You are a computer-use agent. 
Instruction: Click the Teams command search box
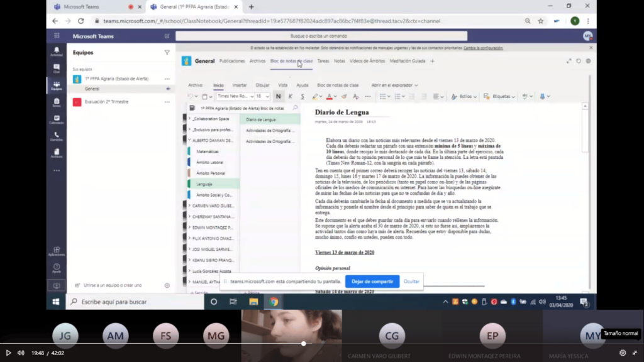[x=321, y=36]
